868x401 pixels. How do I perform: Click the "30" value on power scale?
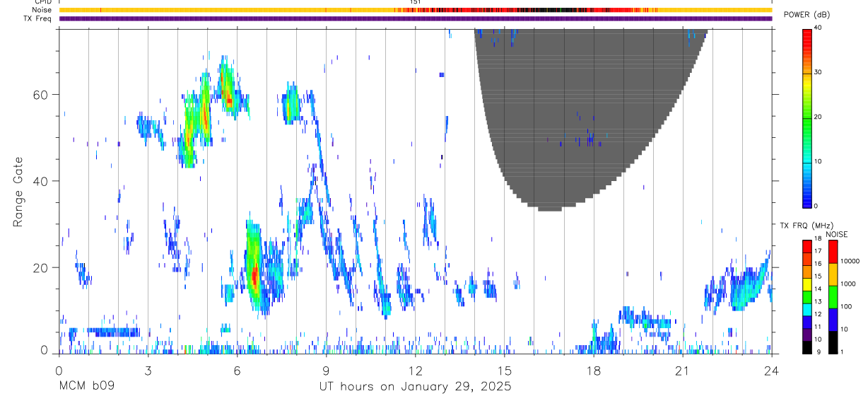[x=819, y=72]
